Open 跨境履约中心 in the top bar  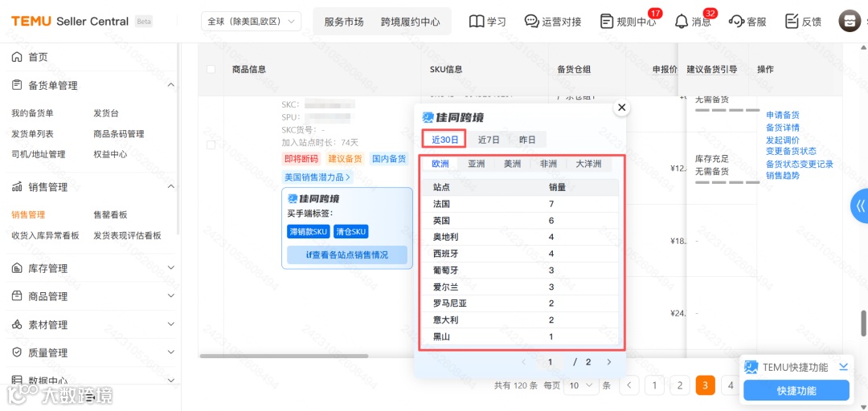tap(410, 22)
